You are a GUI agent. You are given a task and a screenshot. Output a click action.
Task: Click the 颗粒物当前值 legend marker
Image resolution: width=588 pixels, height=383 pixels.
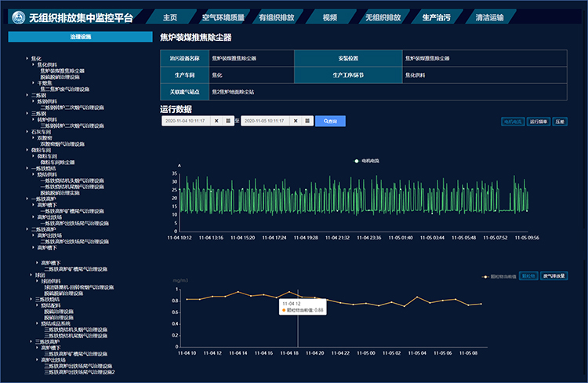486,276
